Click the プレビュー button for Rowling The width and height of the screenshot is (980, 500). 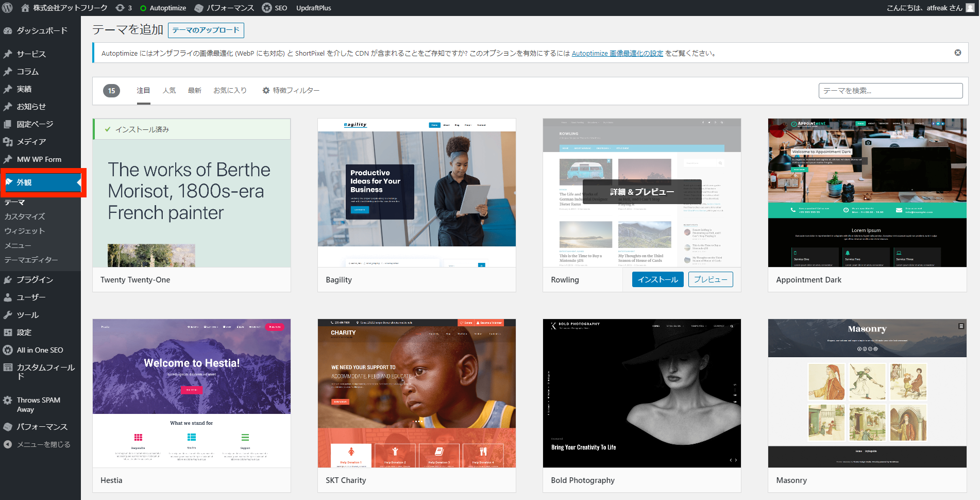point(711,279)
